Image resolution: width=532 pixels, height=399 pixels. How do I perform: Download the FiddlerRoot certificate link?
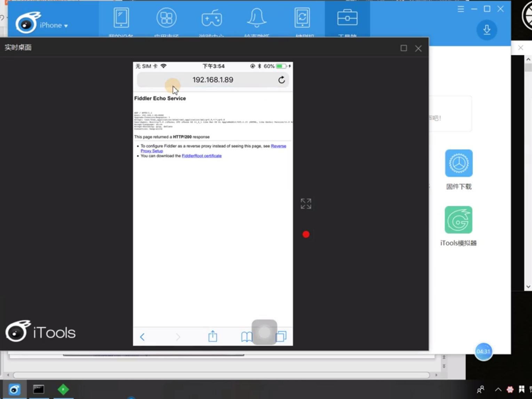[x=201, y=156]
